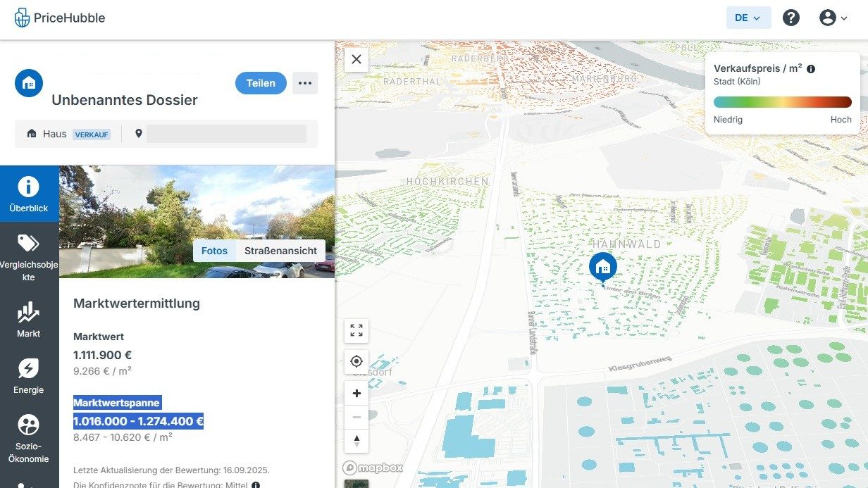
Task: Click the Mapbox logo link
Action: 373,468
